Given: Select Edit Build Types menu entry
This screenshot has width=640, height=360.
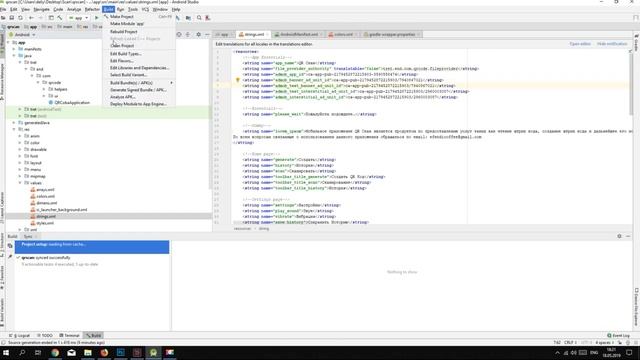Looking at the screenshot, I should [x=139, y=54].
